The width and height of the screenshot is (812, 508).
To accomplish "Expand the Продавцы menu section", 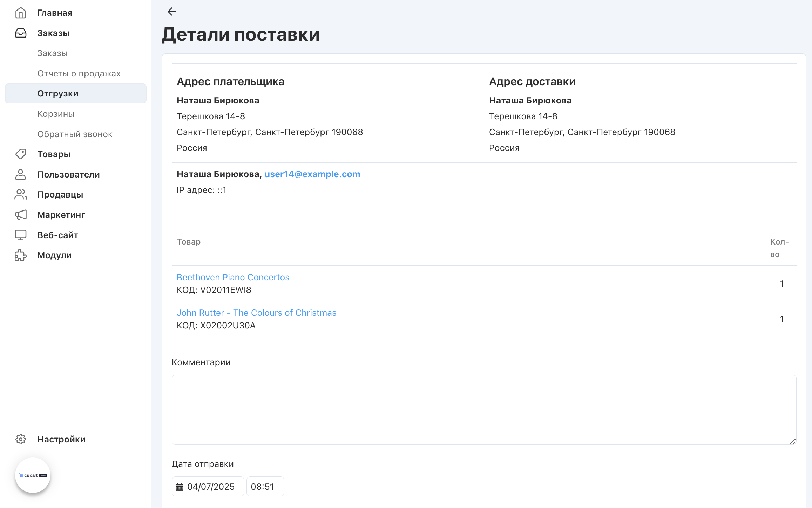I will (x=60, y=195).
